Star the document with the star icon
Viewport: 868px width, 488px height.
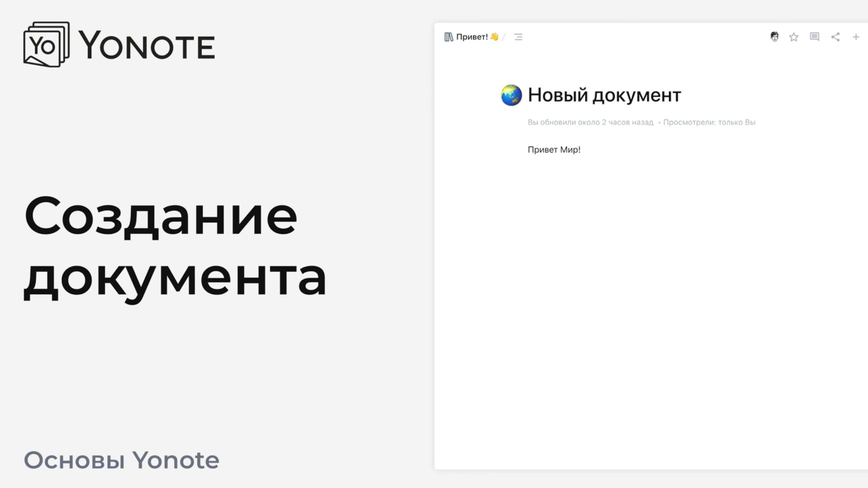pos(794,37)
